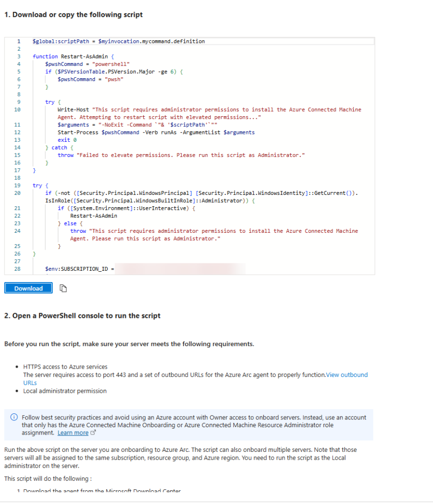Click the "Local administrator permission" bullet

[x=65, y=391]
